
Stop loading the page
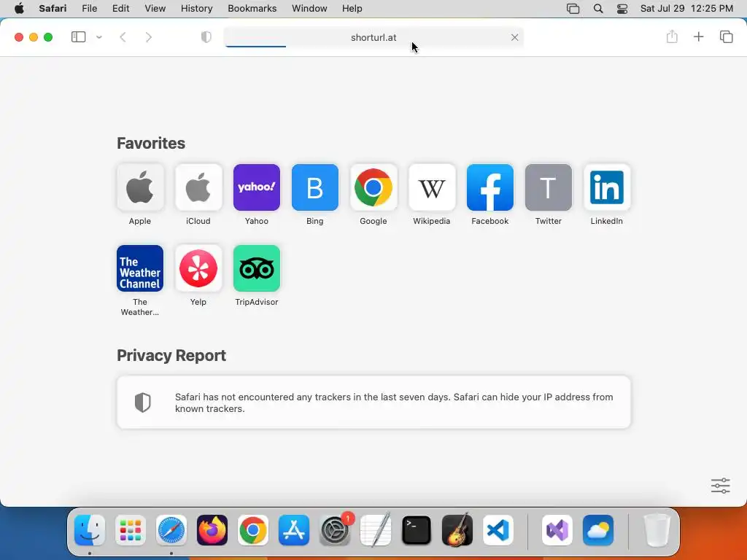[514, 37]
